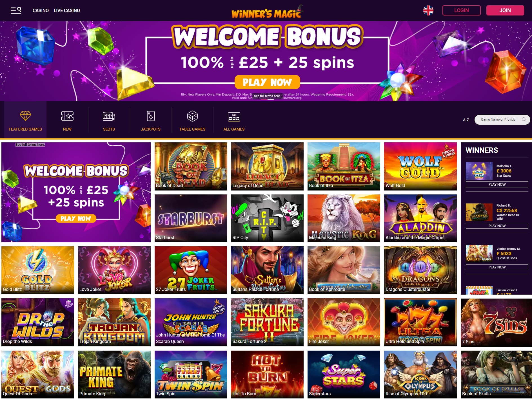532x399 pixels.
Task: Open Featured Games diamond icon
Action: click(25, 116)
